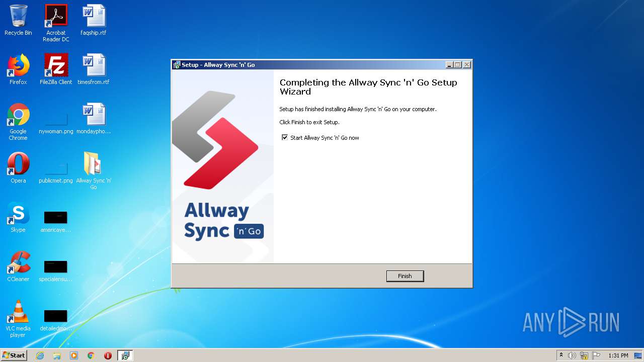Select the nywoman.png file icon

pyautogui.click(x=56, y=124)
